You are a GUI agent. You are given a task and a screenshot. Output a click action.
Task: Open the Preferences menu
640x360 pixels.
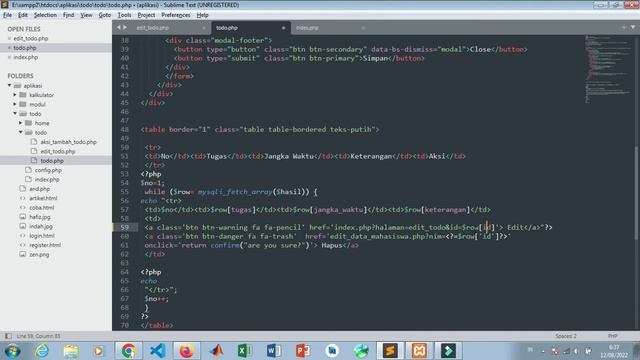(x=176, y=15)
